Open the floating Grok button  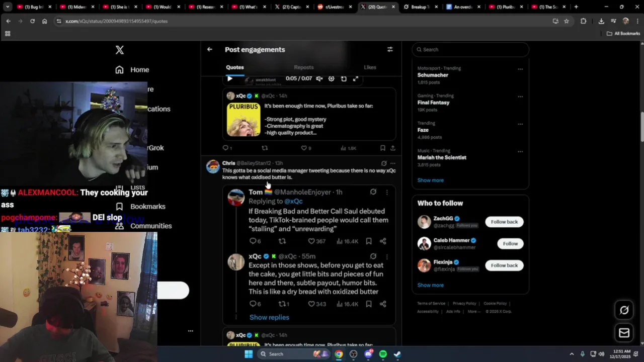(x=624, y=310)
